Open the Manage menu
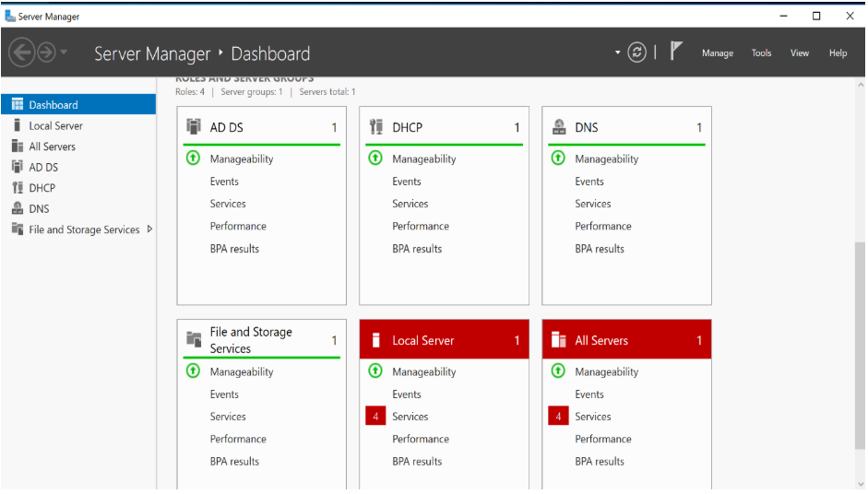This screenshot has height=494, width=868. pyautogui.click(x=717, y=53)
